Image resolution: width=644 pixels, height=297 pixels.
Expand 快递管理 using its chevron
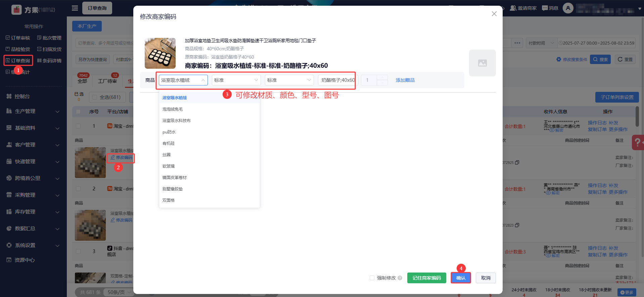(x=57, y=162)
